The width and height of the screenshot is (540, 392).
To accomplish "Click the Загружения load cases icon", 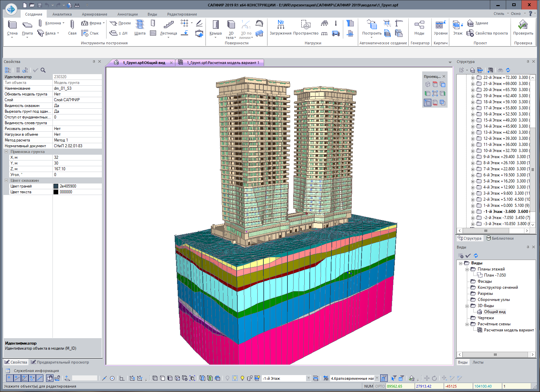I will coord(280,25).
